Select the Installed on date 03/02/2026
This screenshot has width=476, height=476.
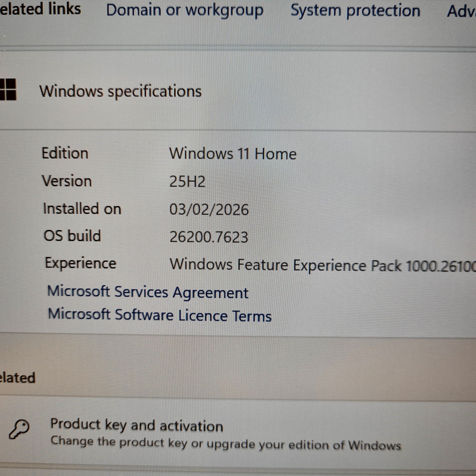pos(209,209)
